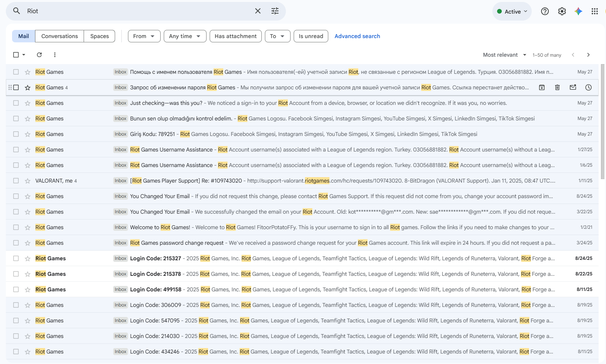
Task: Star the Giriş Kodu: 789251 email
Action: (x=28, y=134)
